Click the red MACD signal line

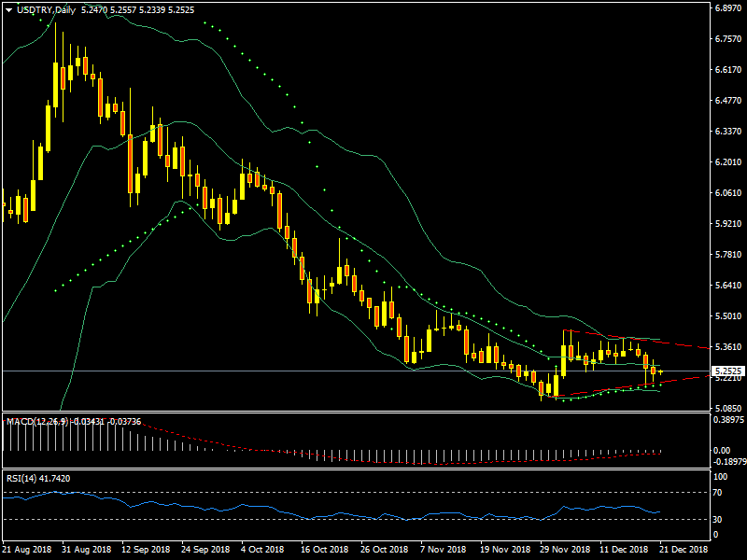click(187, 440)
